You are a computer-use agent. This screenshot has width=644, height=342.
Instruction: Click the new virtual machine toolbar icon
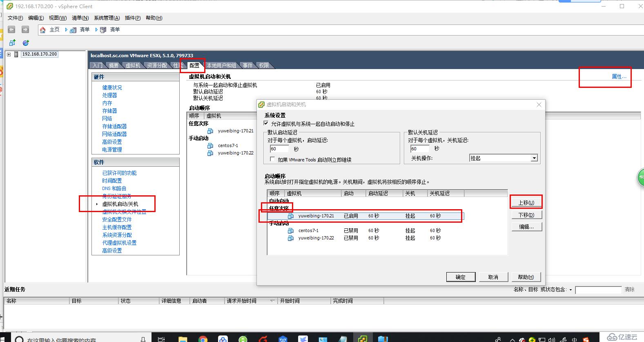tap(12, 42)
